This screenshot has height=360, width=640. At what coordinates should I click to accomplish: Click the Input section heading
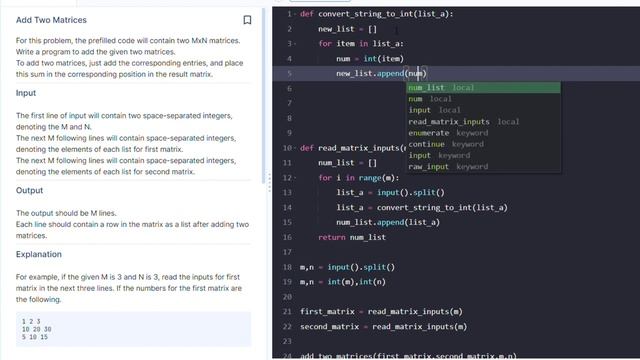tap(26, 93)
